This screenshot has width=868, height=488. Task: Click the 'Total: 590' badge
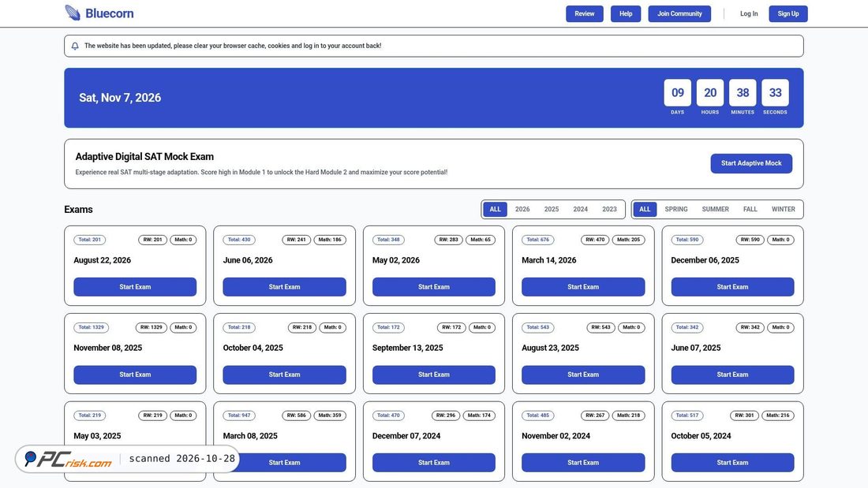[687, 240]
